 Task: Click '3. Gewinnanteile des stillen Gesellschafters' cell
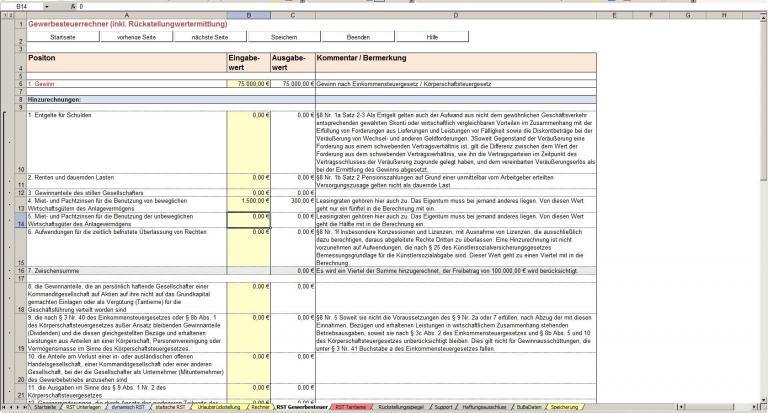tap(127, 193)
